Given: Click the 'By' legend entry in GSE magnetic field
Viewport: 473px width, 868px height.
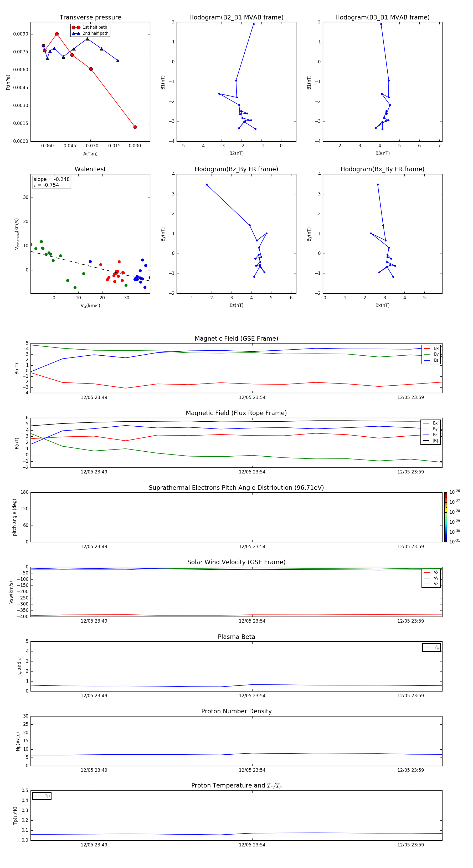Looking at the screenshot, I should pos(431,355).
